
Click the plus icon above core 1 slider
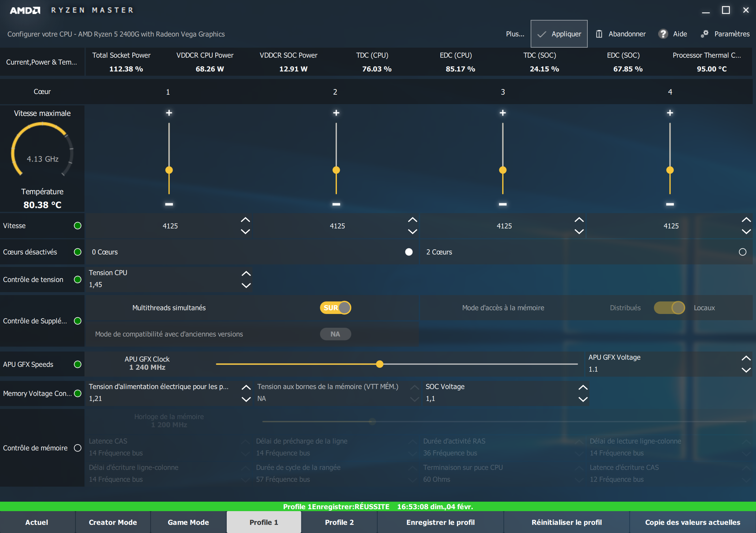(x=169, y=113)
